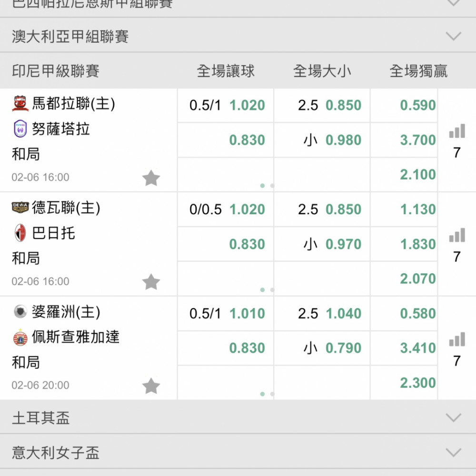Toggle favorite star for 婆羅洲 match
Image resolution: width=476 pixels, height=476 pixels.
coord(151,386)
